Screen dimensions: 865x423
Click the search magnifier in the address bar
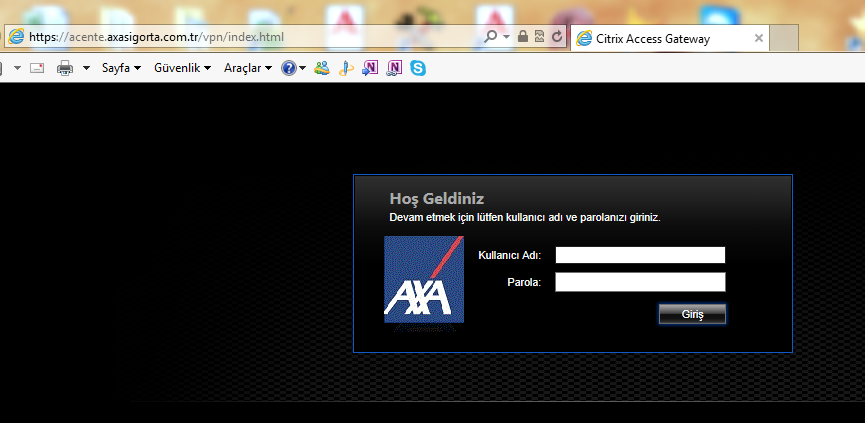(491, 37)
